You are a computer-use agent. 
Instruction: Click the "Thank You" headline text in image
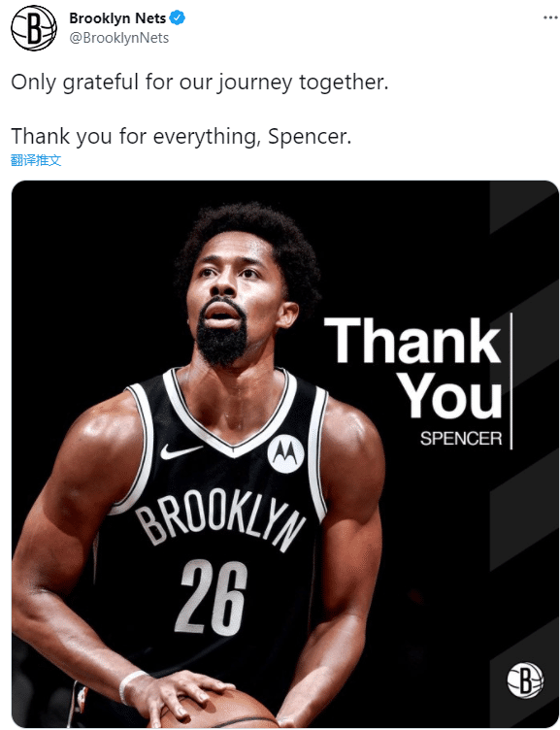click(413, 367)
